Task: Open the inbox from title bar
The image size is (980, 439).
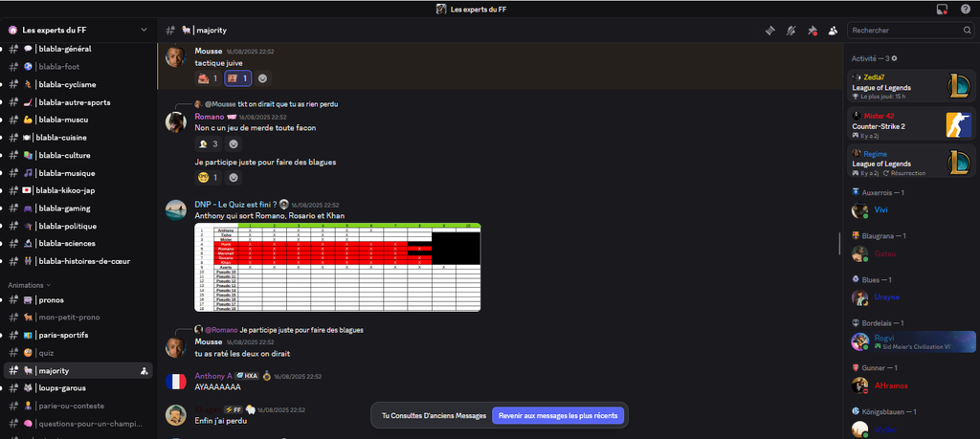Action: coord(941,9)
